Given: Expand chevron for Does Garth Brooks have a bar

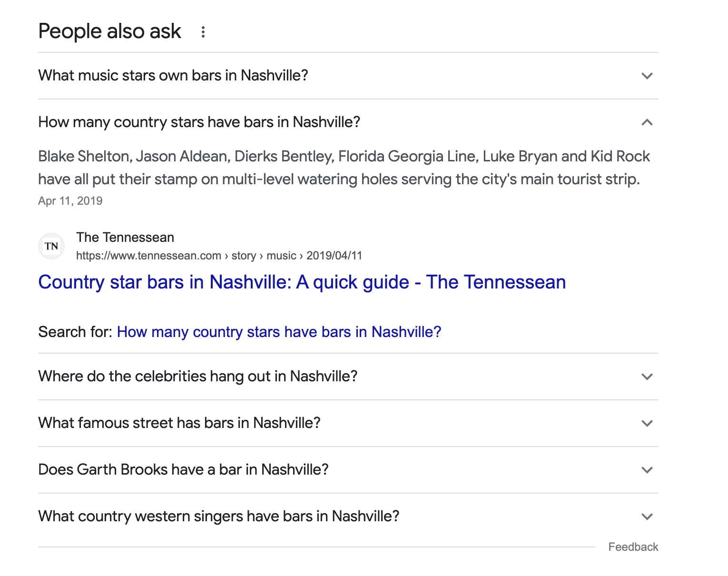Looking at the screenshot, I should coord(647,470).
